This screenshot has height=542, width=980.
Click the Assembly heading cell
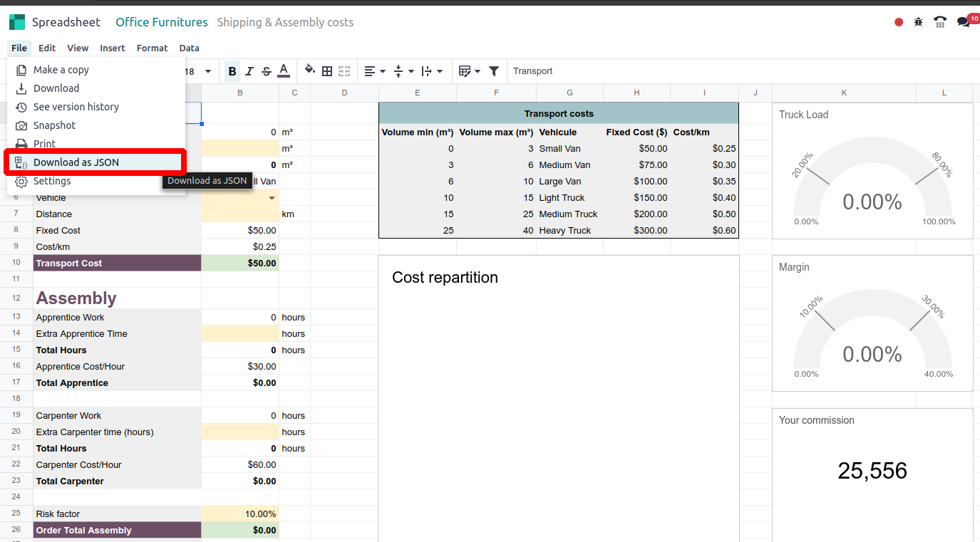pyautogui.click(x=117, y=298)
